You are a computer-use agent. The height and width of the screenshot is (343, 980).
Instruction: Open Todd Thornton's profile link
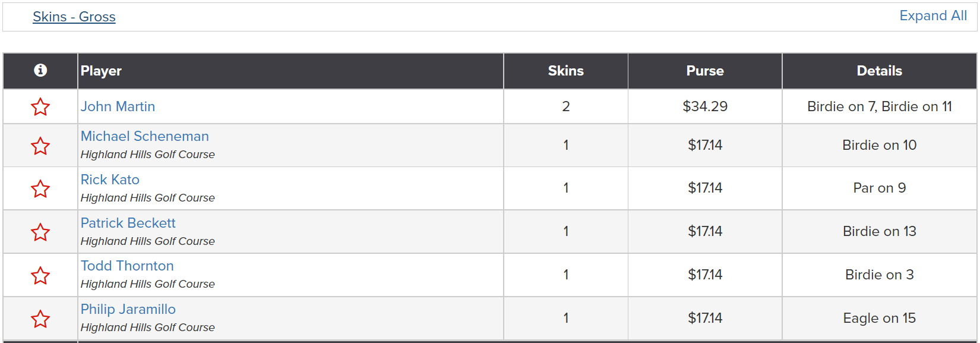(x=127, y=266)
